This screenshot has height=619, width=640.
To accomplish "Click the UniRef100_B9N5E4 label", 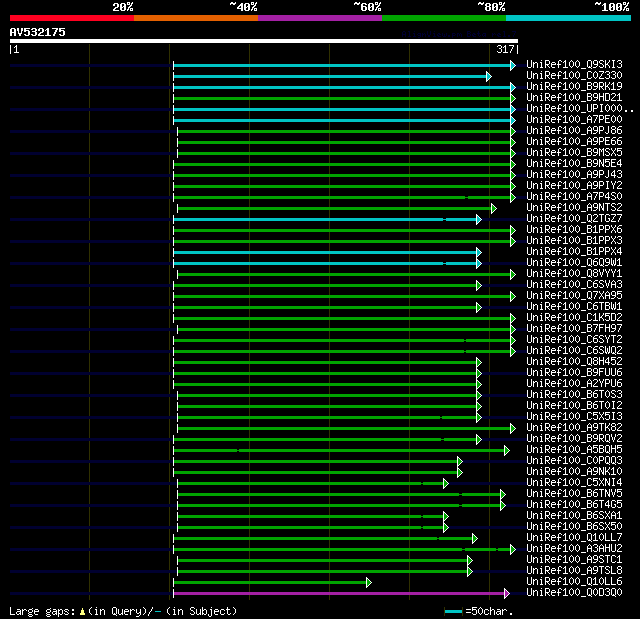I will tap(574, 164).
